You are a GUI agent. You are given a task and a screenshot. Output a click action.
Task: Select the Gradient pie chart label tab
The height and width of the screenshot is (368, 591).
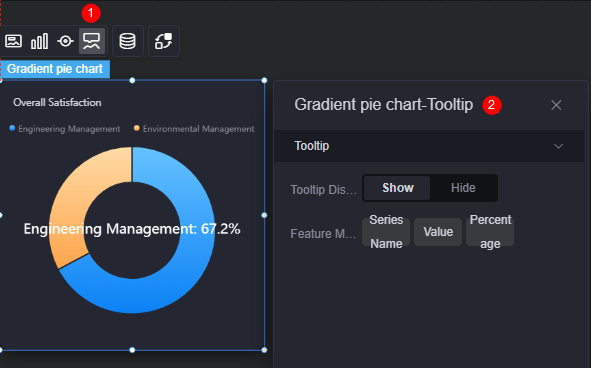[55, 69]
